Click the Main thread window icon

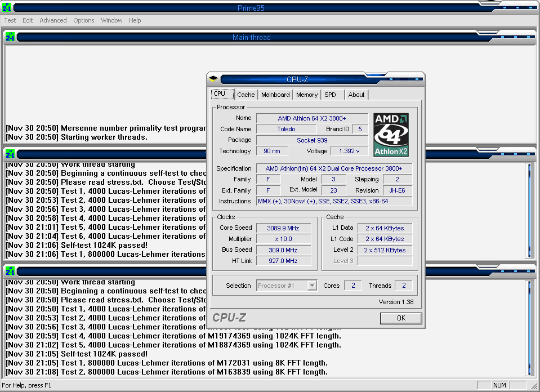[10, 37]
